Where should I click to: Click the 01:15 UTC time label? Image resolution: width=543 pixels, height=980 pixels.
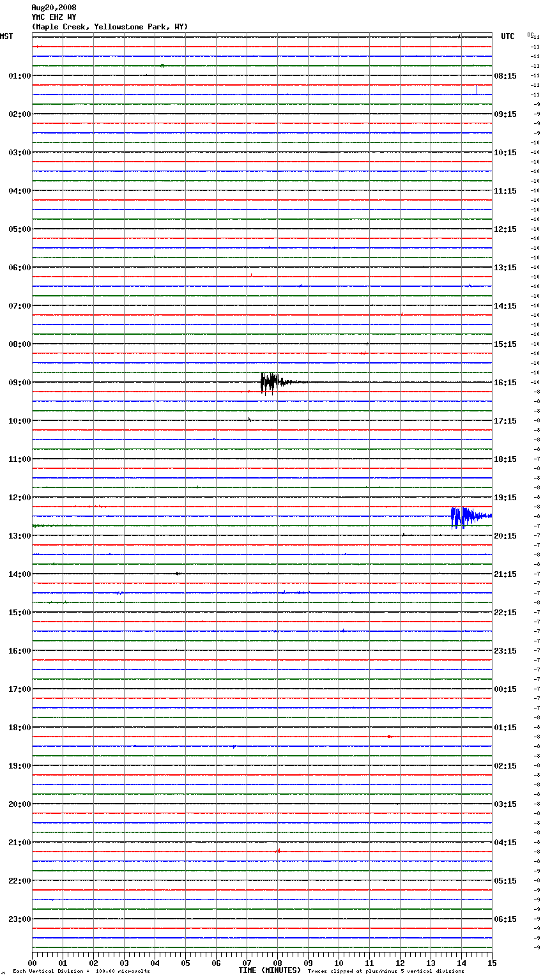coord(505,728)
